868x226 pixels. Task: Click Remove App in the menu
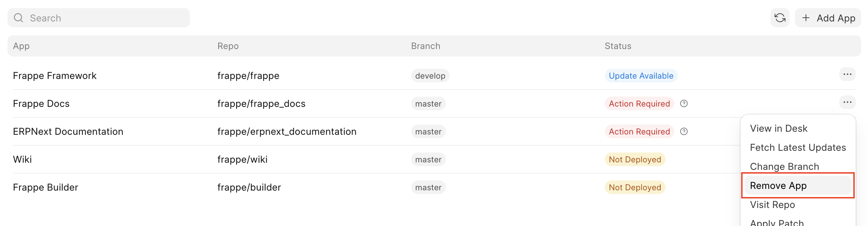778,185
